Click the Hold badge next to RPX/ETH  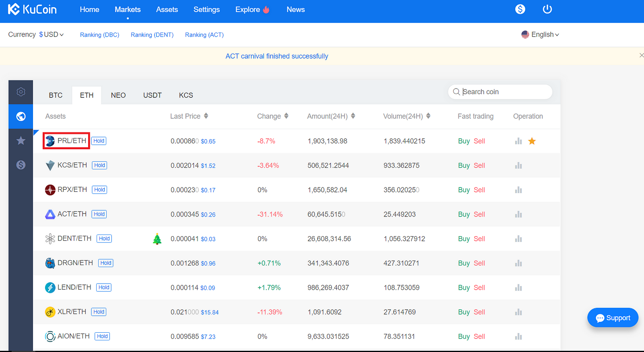coord(99,189)
